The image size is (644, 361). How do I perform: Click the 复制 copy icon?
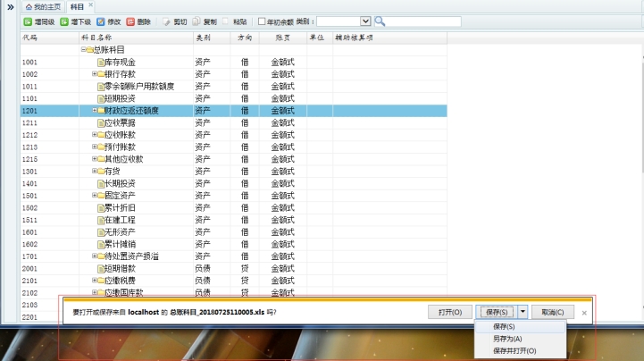(196, 21)
